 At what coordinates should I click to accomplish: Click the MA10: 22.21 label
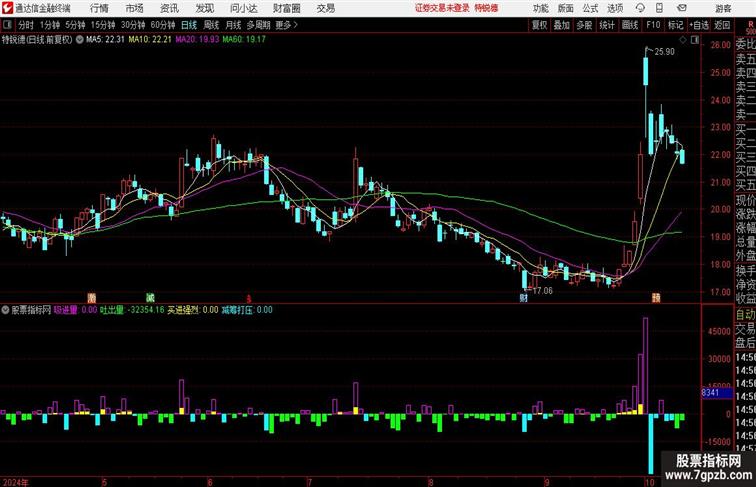pos(150,40)
